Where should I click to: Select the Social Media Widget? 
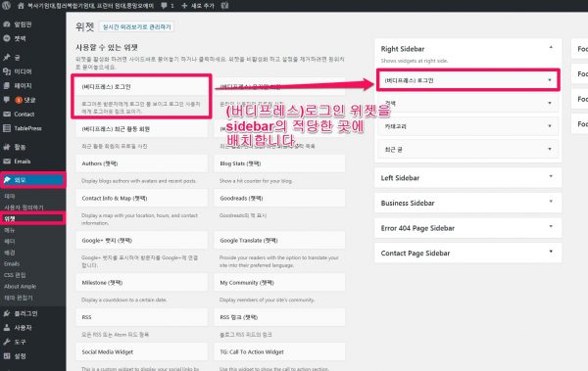pos(141,351)
